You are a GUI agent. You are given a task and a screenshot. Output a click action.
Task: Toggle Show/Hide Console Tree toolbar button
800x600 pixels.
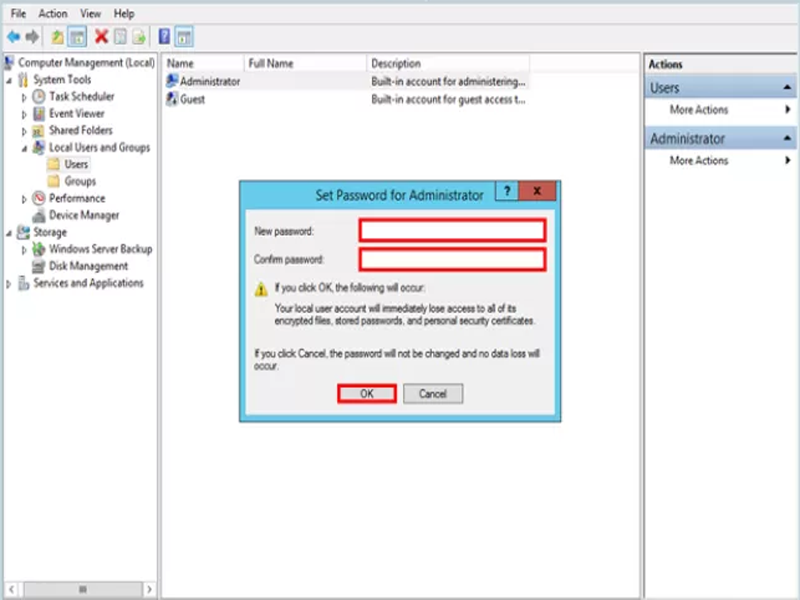tap(77, 37)
